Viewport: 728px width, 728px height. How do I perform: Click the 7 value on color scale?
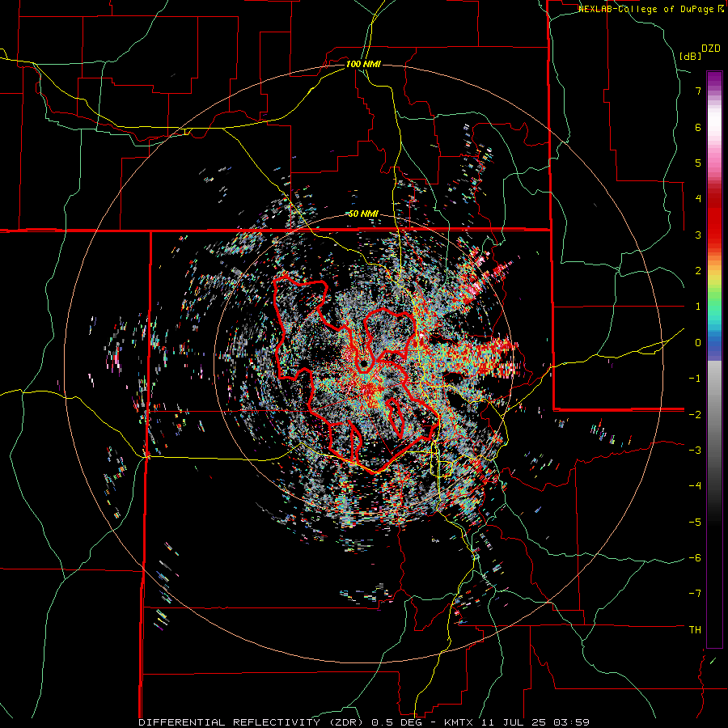click(x=698, y=91)
